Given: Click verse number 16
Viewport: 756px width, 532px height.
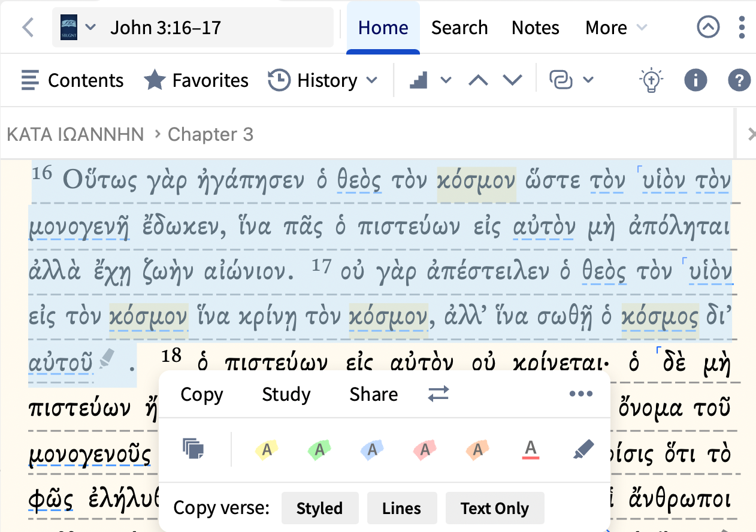Looking at the screenshot, I should pyautogui.click(x=43, y=174).
